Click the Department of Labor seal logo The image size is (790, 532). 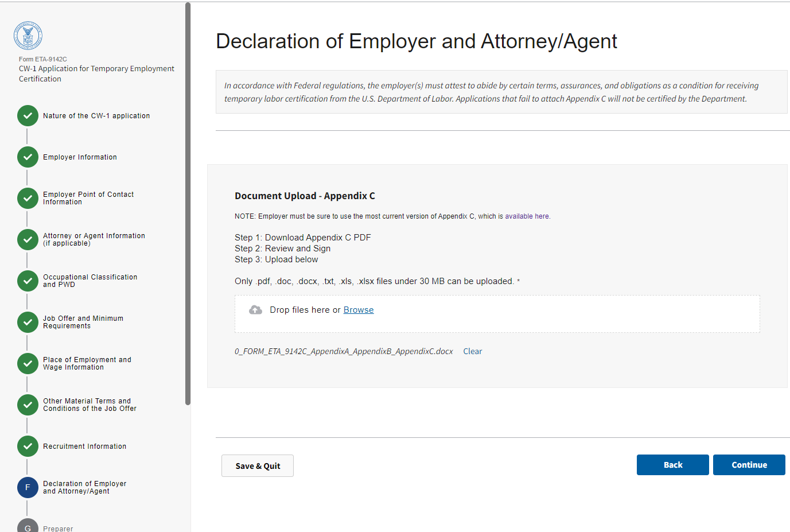[28, 36]
